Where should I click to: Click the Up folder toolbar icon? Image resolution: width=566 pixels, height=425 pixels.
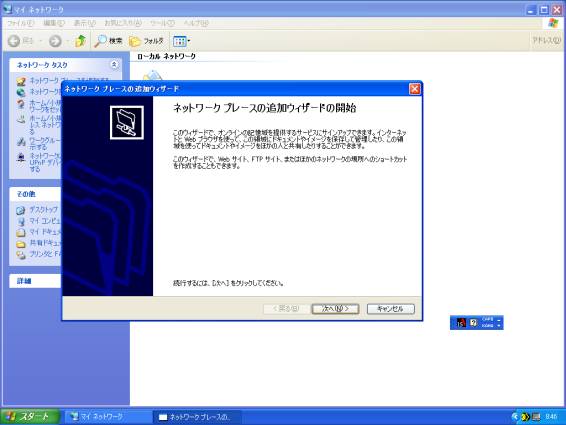80,41
